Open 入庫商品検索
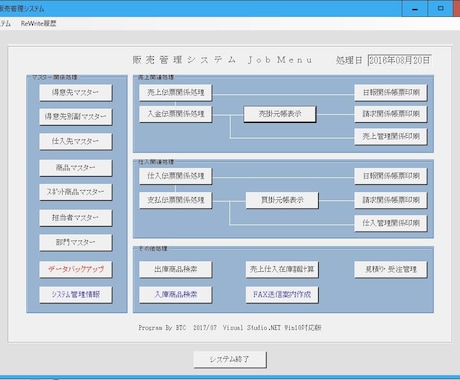 pyautogui.click(x=175, y=295)
